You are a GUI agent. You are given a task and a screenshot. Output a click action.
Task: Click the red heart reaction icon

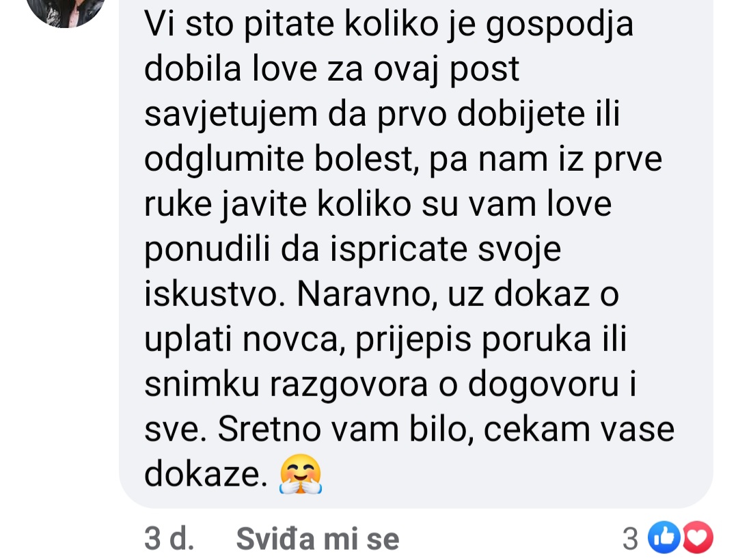[698, 537]
